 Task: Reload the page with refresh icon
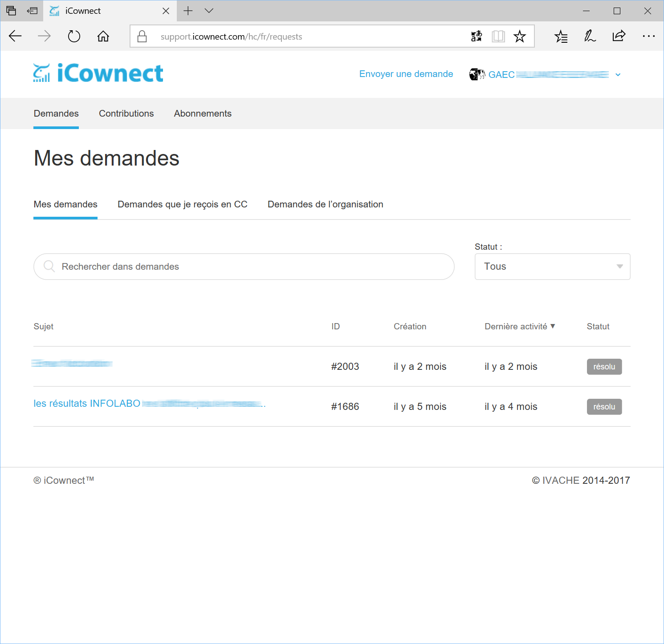click(x=74, y=36)
